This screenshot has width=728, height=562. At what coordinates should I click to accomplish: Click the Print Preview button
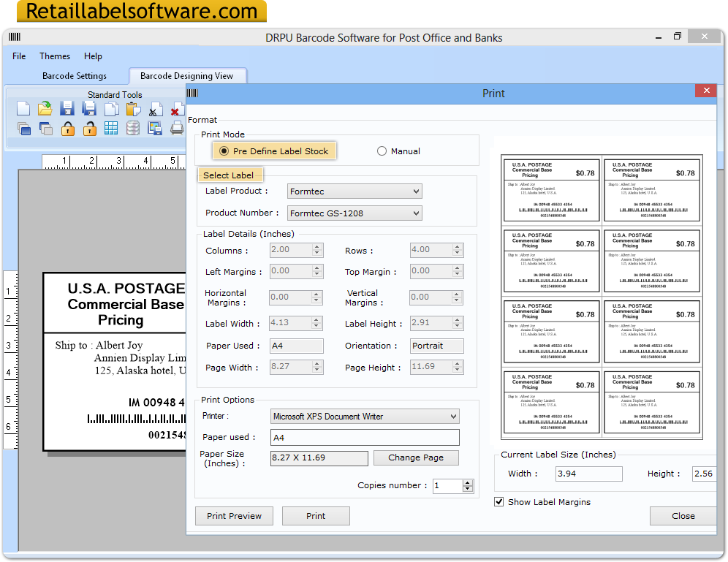point(234,516)
